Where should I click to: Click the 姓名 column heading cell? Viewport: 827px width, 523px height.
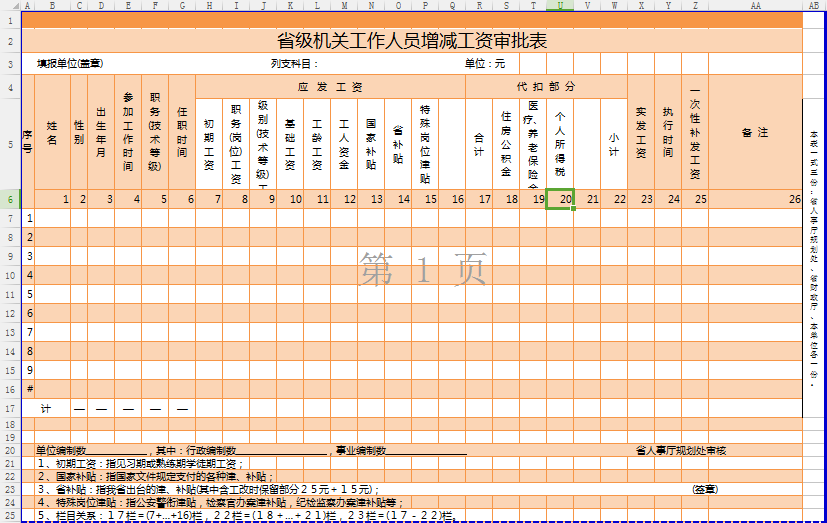(52, 132)
